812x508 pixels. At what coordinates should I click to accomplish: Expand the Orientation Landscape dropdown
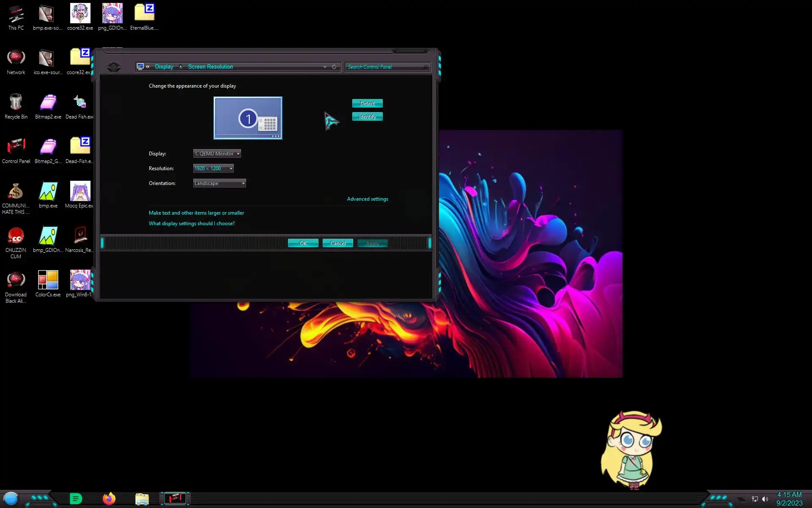pyautogui.click(x=219, y=183)
